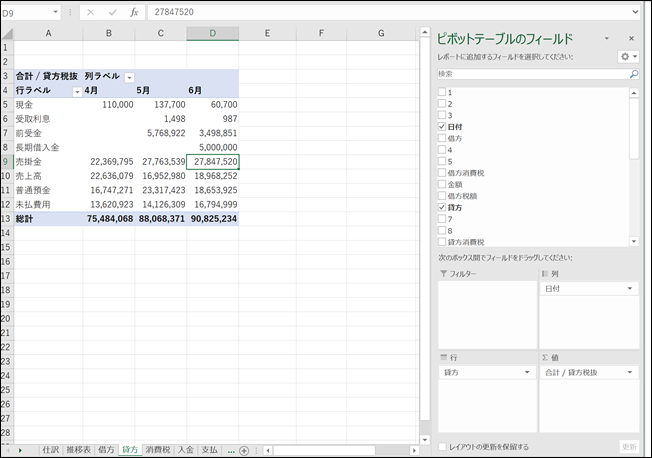Click the 更新 button
Viewport: 652px width, 458px height.
pyautogui.click(x=628, y=446)
